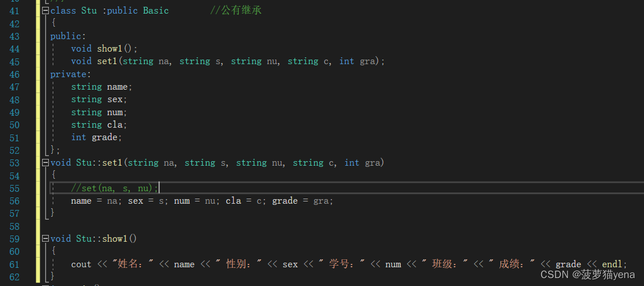Click the 'endl' identifier on line 61
This screenshot has height=286, width=644.
[612, 264]
